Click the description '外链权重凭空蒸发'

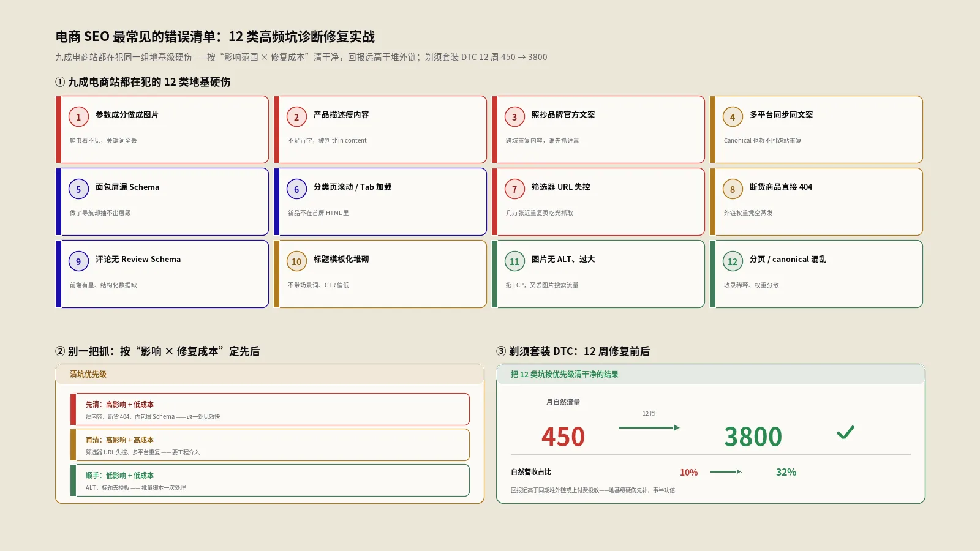748,212
